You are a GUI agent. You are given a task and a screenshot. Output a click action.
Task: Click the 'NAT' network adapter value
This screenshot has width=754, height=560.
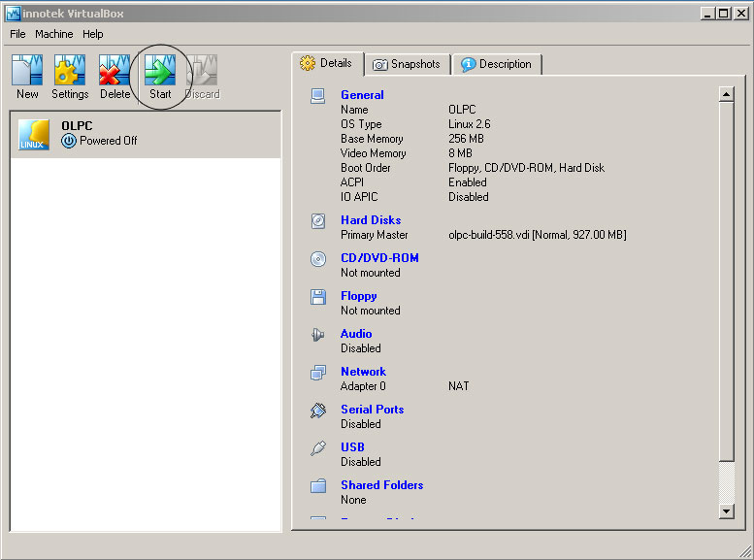pos(459,386)
